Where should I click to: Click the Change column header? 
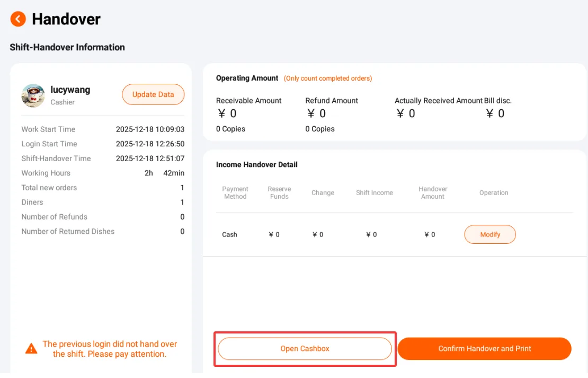pos(323,192)
